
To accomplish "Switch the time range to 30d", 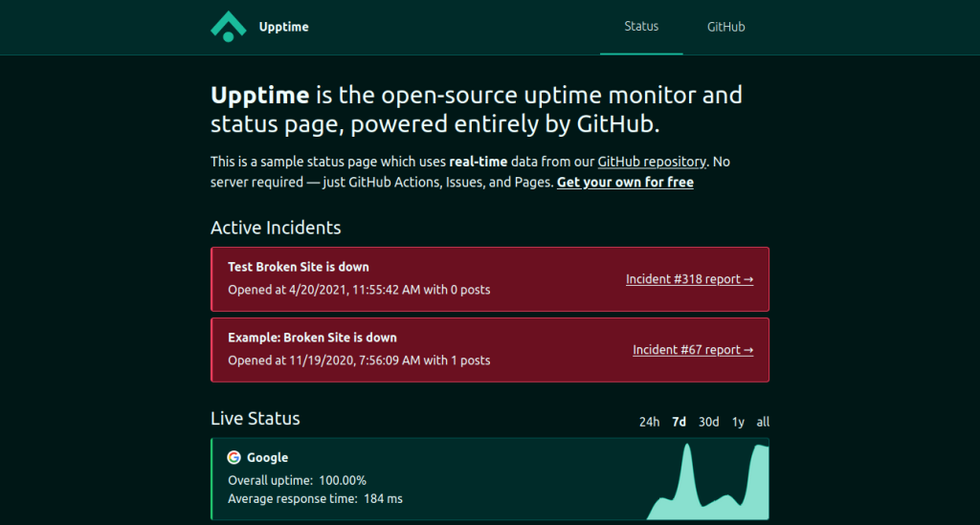I will 708,422.
